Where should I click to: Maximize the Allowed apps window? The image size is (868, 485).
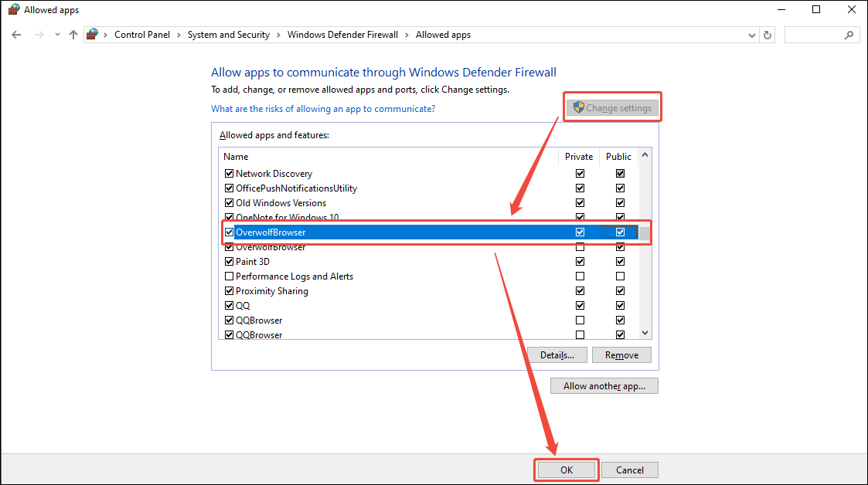click(816, 9)
